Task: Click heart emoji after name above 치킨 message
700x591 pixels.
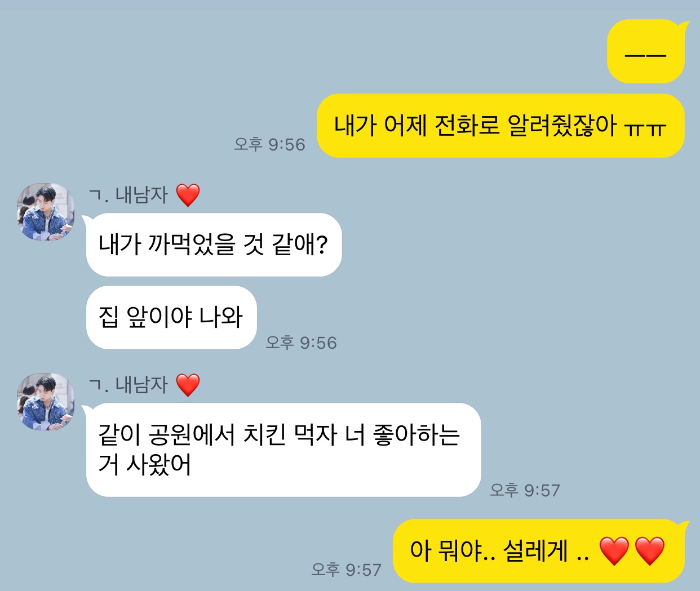Action: 188,385
